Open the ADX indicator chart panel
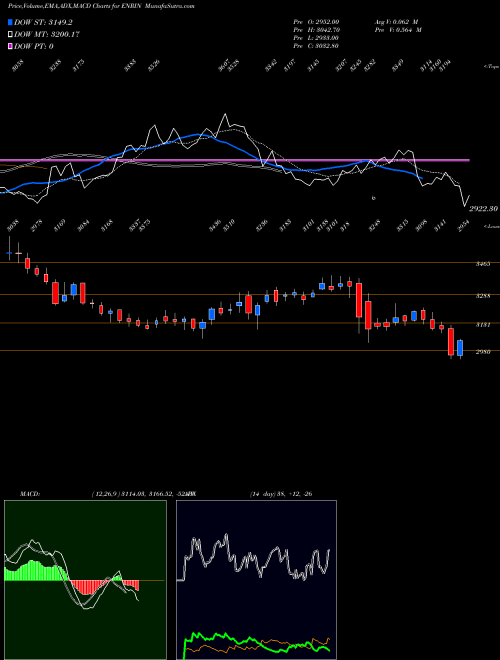Screen dimensions: 500x660 coord(256,580)
